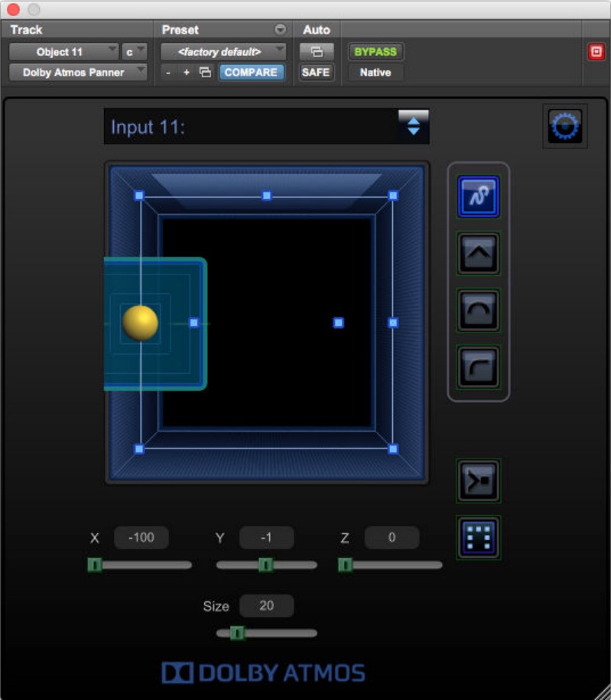611x700 pixels.
Task: Click the blue handle inside black room area
Action: click(x=339, y=322)
